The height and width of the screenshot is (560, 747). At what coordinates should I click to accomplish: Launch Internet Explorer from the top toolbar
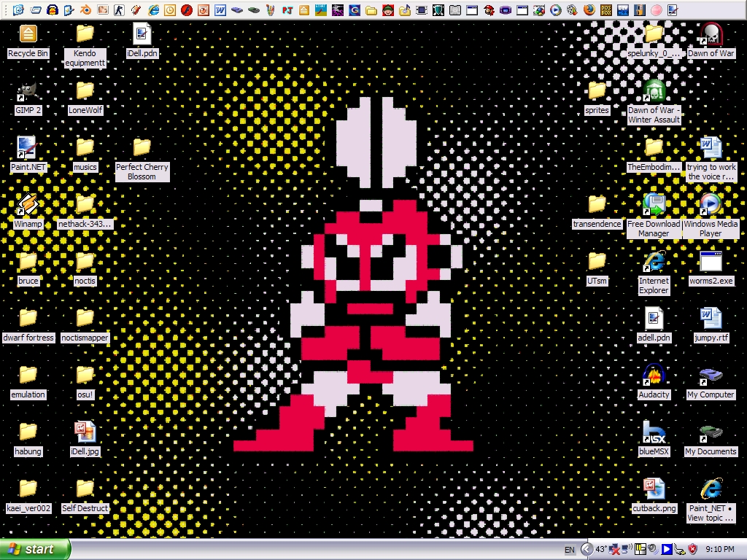tap(153, 9)
